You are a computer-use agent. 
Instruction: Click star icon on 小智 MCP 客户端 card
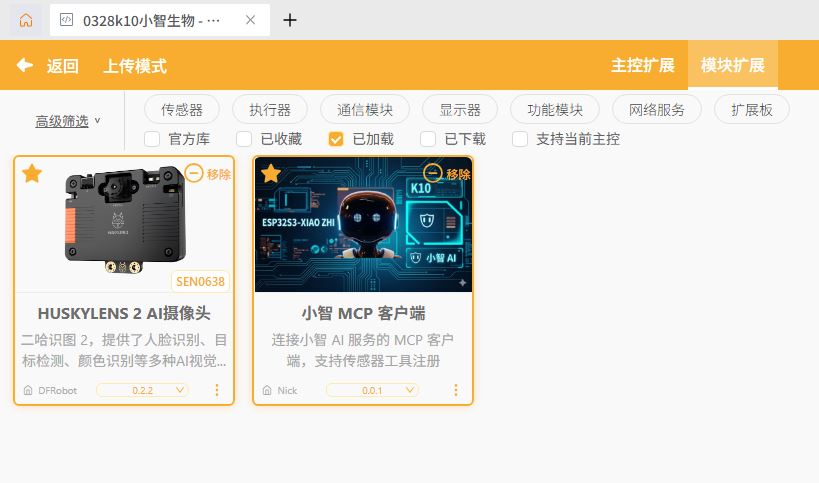click(x=271, y=173)
